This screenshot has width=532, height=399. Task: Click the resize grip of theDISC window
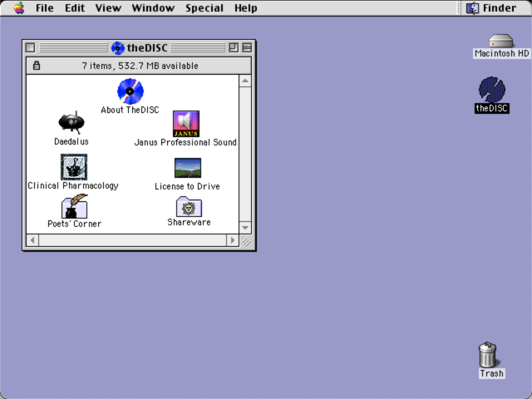coord(246,240)
